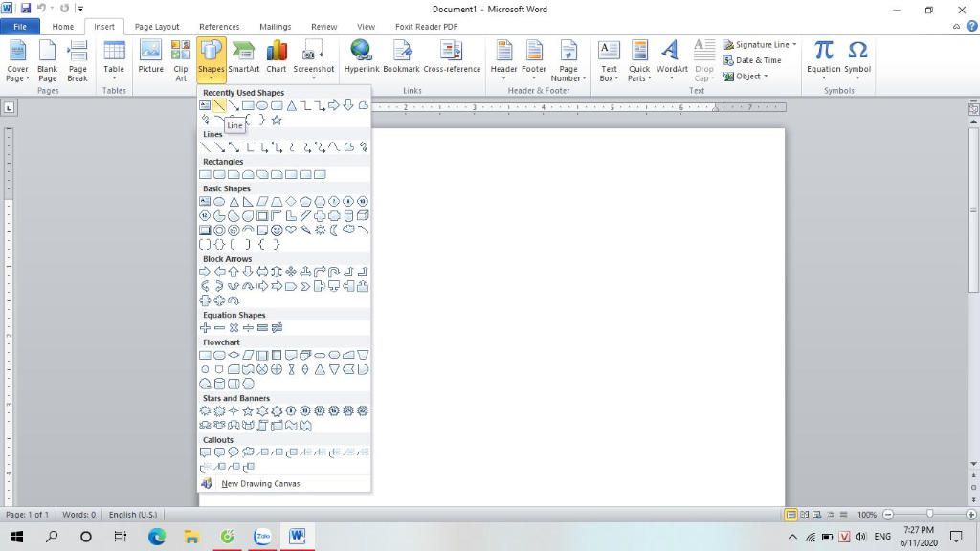Toggle the ruler using View Ruler button

(973, 108)
